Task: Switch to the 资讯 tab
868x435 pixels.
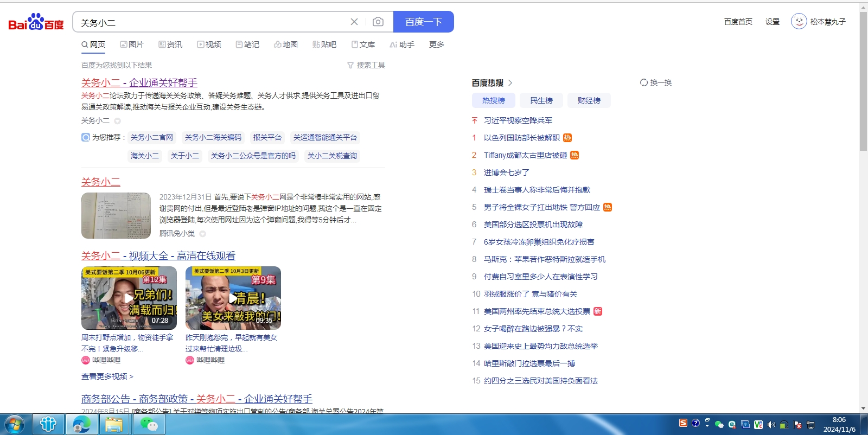Action: point(170,44)
